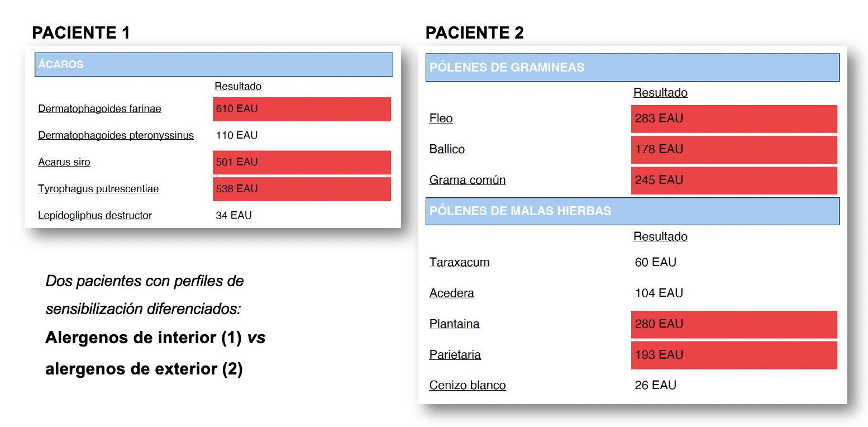Click the Lepidogliphus destructor entry

(x=95, y=215)
